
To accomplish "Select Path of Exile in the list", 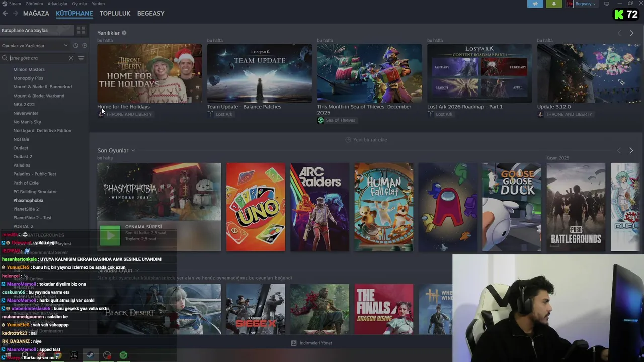I will (x=26, y=183).
